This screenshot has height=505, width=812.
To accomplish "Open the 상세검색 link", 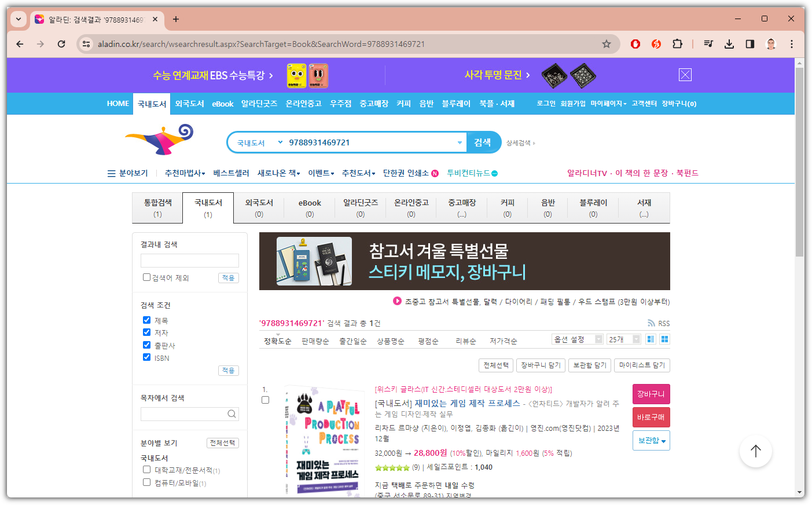I will [x=520, y=143].
